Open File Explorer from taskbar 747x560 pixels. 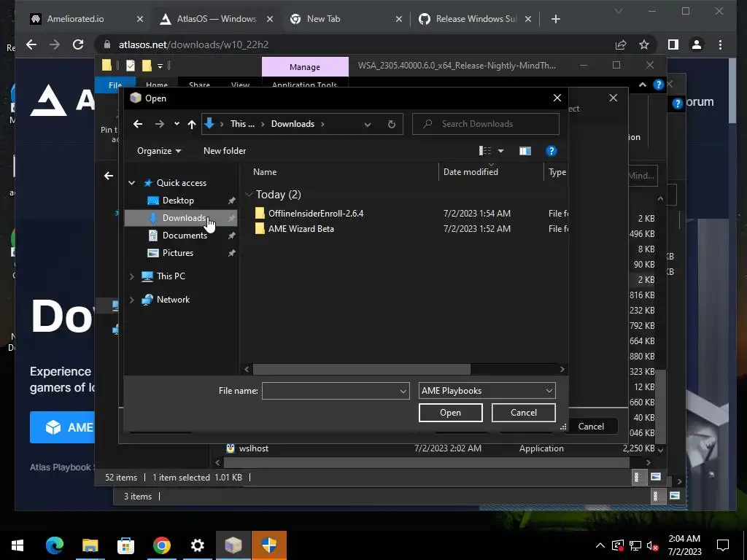tap(90, 545)
